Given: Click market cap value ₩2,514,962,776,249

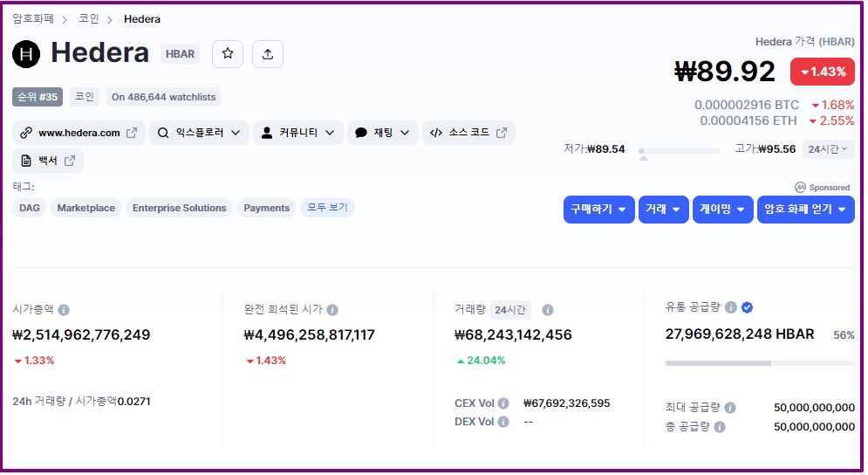Looking at the screenshot, I should [x=81, y=334].
